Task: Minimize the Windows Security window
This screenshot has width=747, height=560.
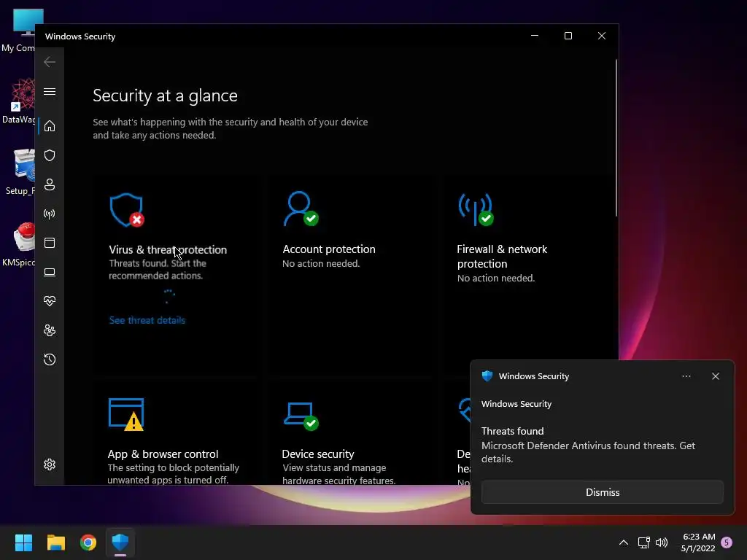Action: tap(535, 36)
